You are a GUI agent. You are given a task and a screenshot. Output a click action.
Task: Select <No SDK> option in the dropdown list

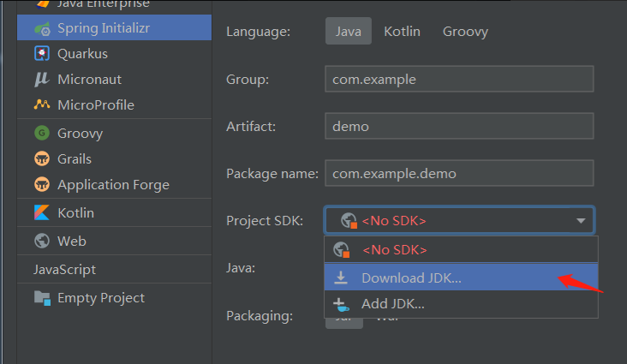(x=461, y=249)
